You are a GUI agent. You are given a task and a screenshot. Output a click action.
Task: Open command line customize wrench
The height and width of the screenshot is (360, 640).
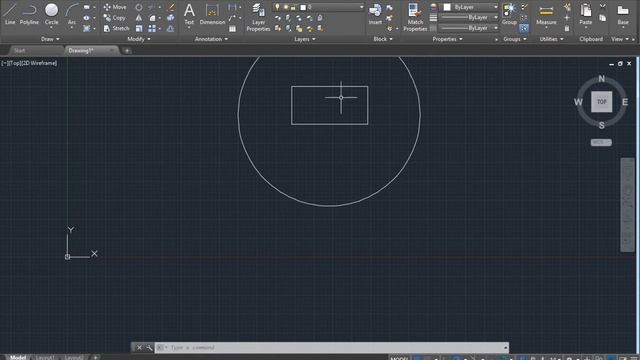pyautogui.click(x=149, y=347)
